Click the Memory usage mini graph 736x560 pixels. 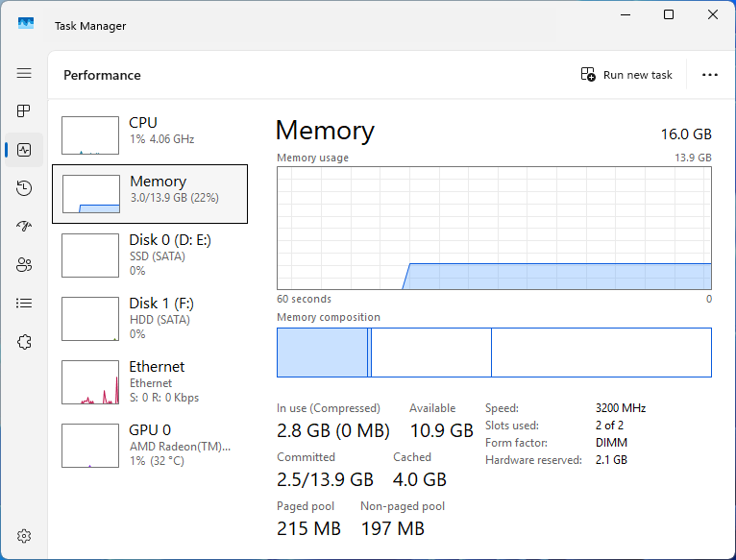(91, 194)
